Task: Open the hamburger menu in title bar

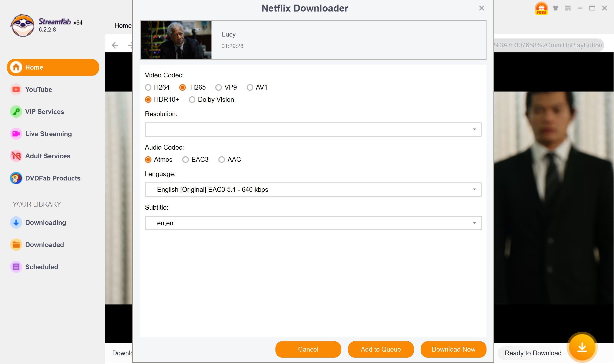Action: point(568,8)
